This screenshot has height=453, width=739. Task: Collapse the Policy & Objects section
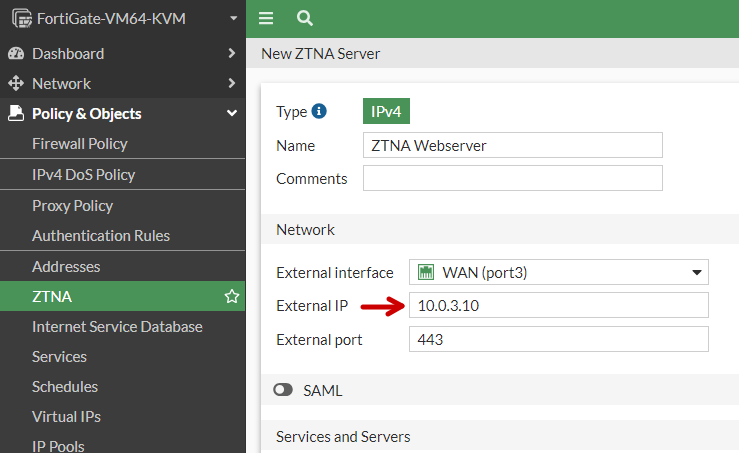tap(232, 113)
